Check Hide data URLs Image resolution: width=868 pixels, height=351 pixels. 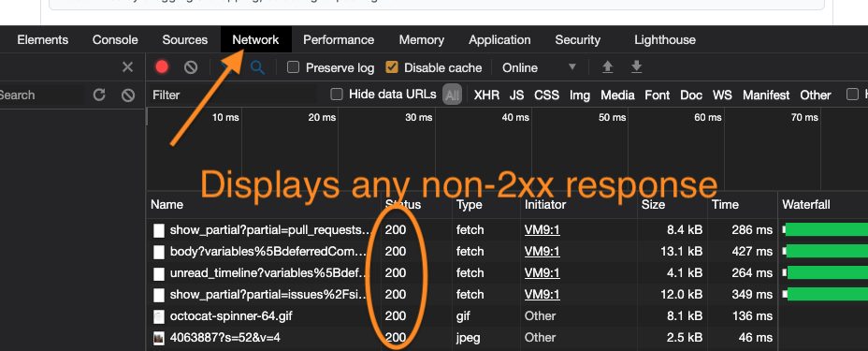coord(336,95)
